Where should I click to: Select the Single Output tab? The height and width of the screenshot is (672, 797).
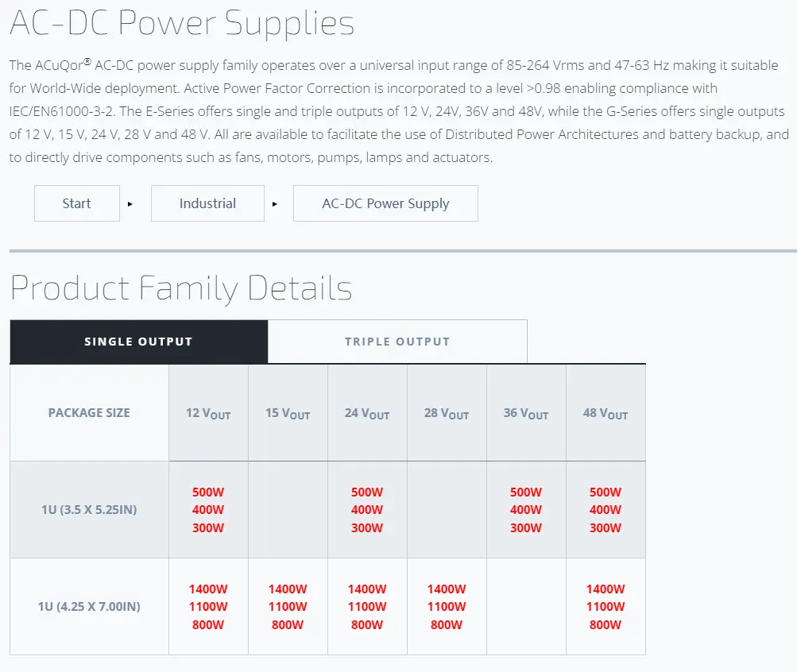pyautogui.click(x=138, y=342)
